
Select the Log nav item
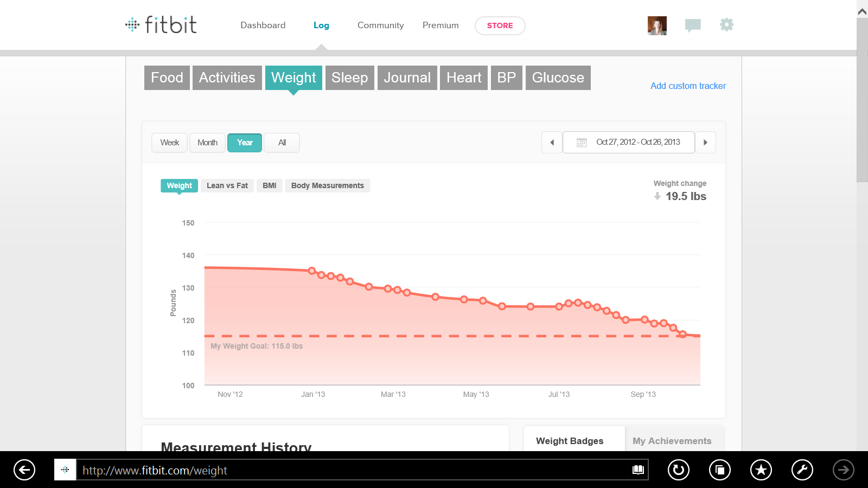(x=321, y=25)
